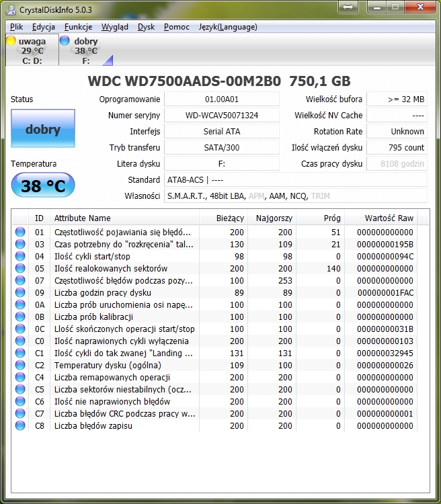Click the status icon of attribute C7

[20, 413]
